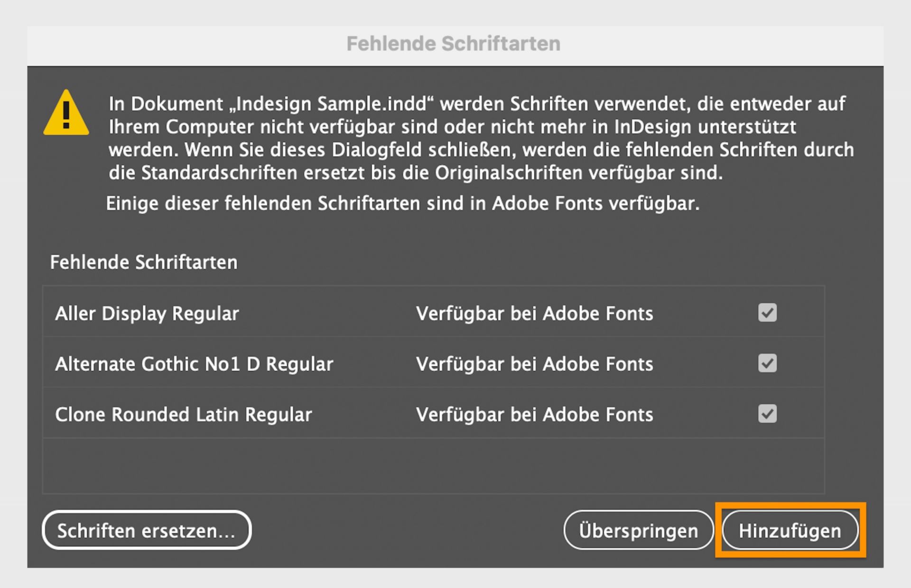
Task: Select the font entry Aller Display Regular
Action: (x=147, y=313)
